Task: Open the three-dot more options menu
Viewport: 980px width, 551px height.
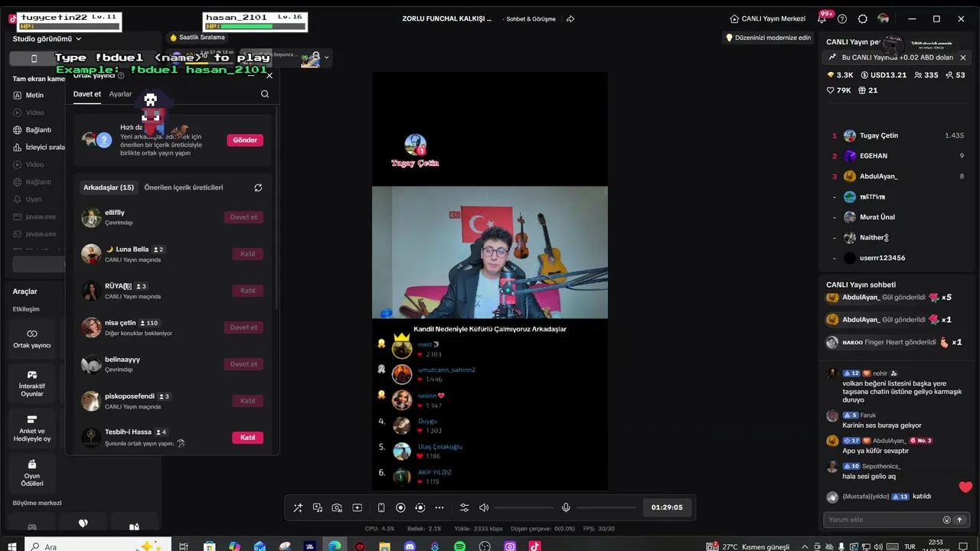Action: pos(439,507)
